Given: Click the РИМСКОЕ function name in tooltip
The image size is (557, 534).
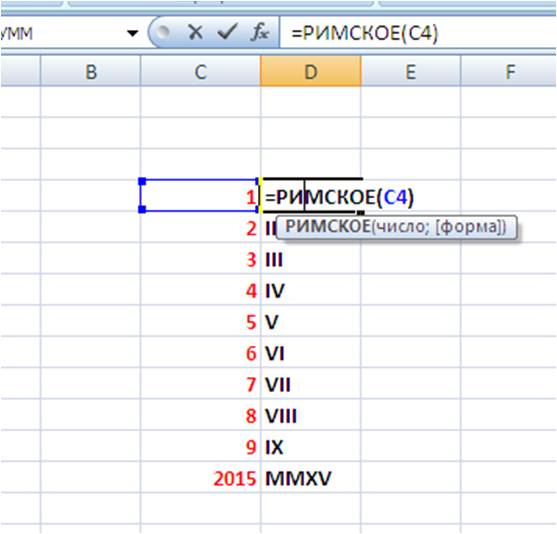Looking at the screenshot, I should tap(328, 227).
